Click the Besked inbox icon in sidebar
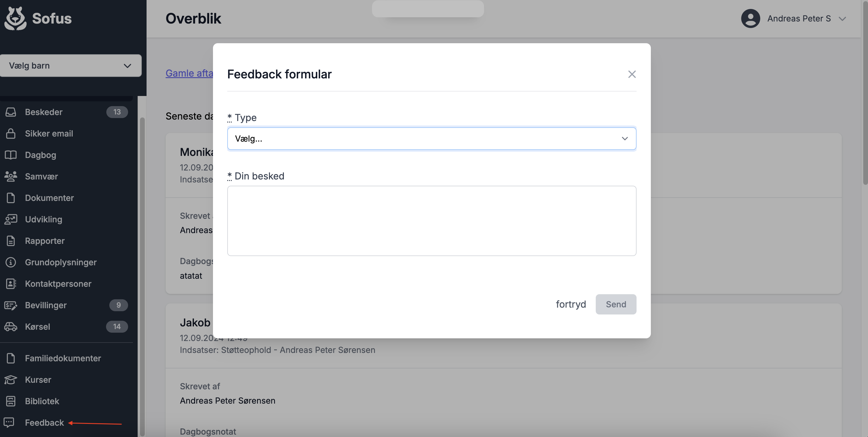The width and height of the screenshot is (868, 437). coord(11,112)
